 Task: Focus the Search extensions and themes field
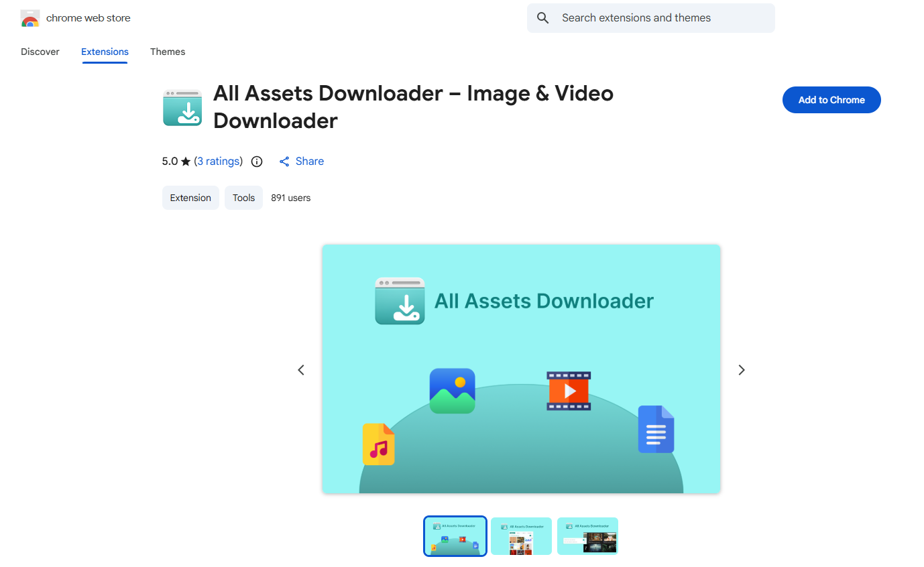(x=650, y=18)
